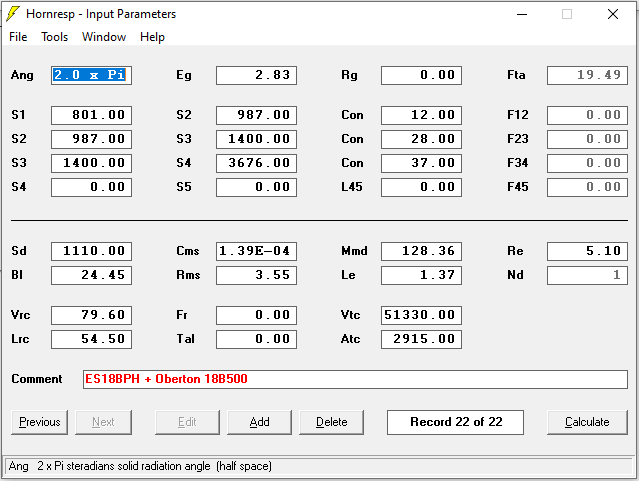
Task: Edit the Sd field with 1110.00
Action: click(x=91, y=252)
